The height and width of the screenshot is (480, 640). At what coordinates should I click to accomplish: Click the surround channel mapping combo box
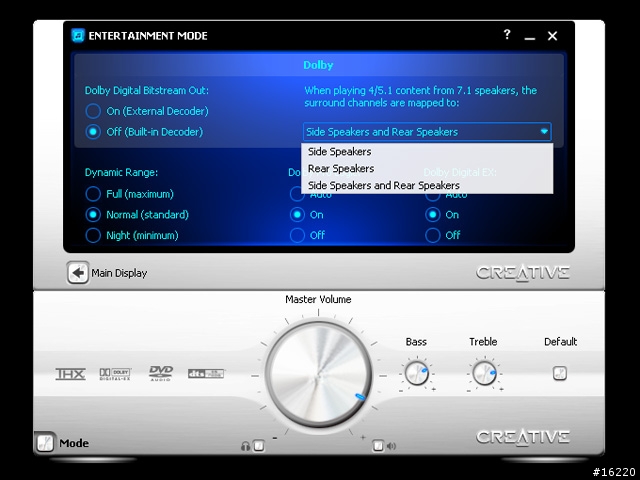click(427, 132)
